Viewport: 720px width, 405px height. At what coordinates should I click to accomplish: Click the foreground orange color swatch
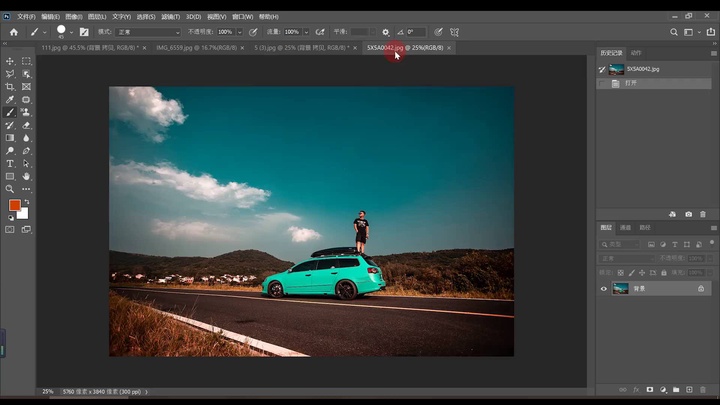(x=15, y=205)
